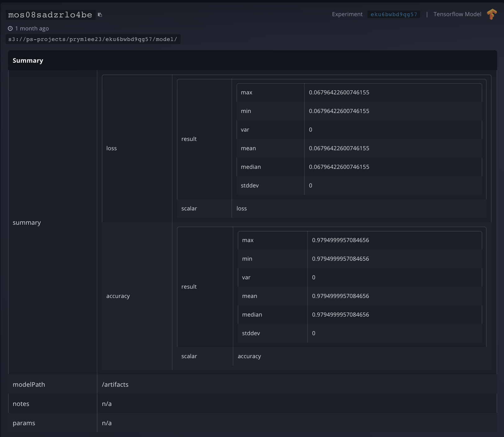This screenshot has width=504, height=437.
Task: Click the clock icon beside 1 month ago
Action: coord(10,29)
